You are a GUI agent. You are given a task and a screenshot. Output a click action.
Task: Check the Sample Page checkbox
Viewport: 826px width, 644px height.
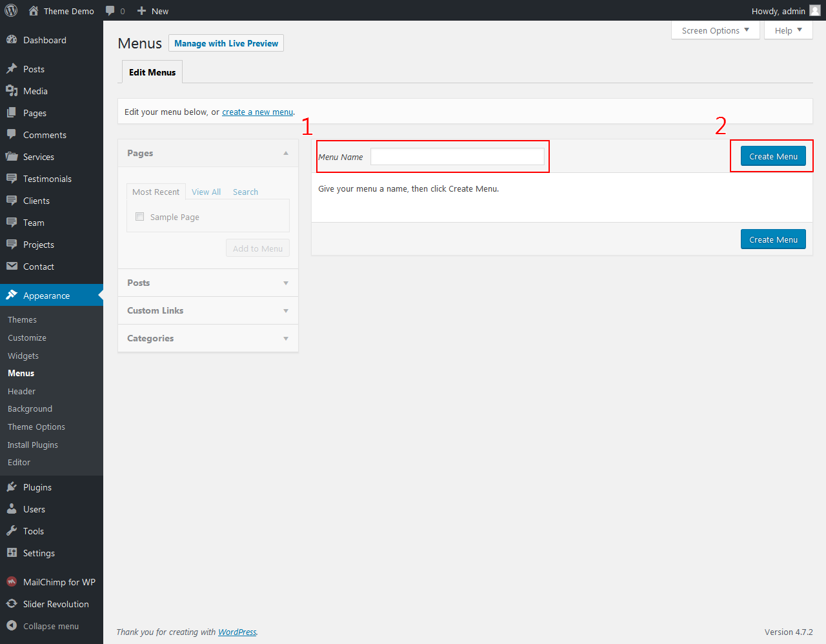[140, 217]
